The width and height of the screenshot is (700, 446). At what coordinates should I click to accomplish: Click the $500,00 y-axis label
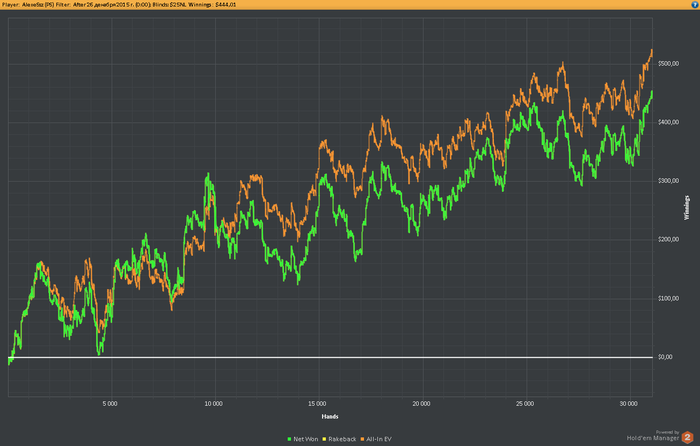point(668,64)
